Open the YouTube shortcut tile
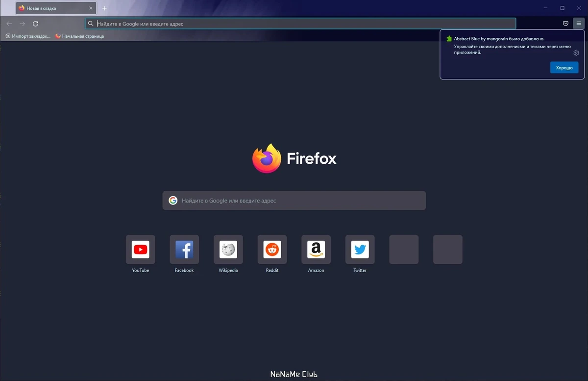 click(141, 250)
